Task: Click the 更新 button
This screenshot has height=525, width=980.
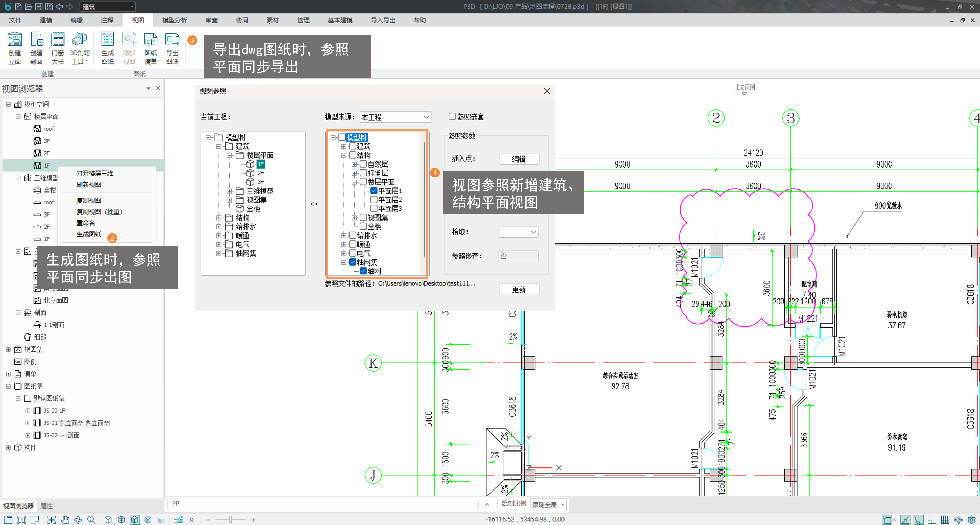Action: point(519,290)
